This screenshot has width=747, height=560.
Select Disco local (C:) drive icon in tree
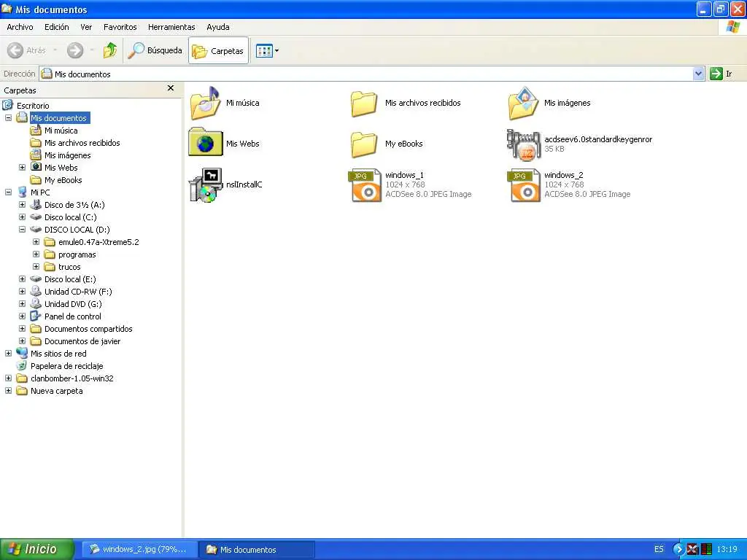click(36, 217)
